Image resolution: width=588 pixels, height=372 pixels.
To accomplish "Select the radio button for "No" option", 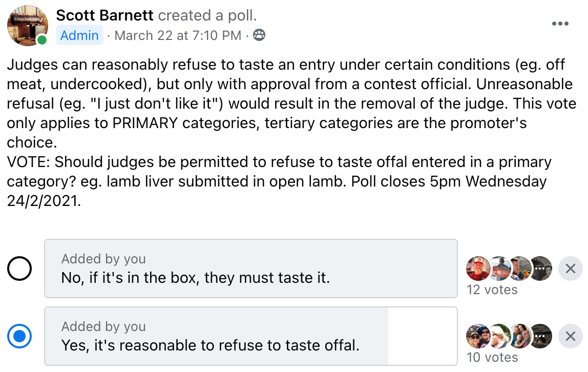I will point(19,268).
